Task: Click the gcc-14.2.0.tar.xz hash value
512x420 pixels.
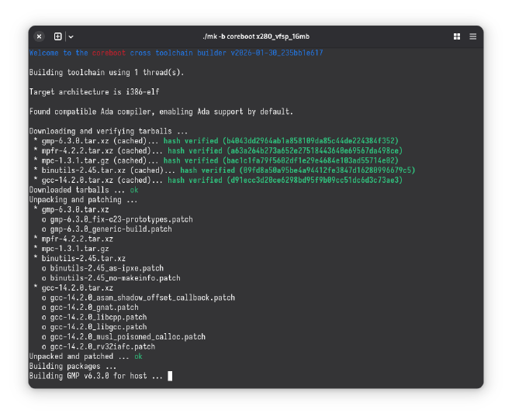Action: click(315, 180)
